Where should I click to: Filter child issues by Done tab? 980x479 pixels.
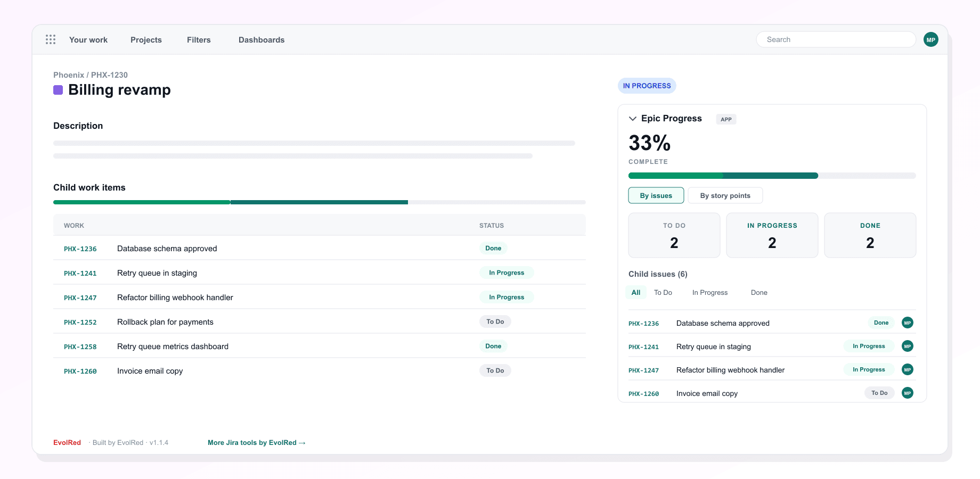pyautogui.click(x=759, y=292)
